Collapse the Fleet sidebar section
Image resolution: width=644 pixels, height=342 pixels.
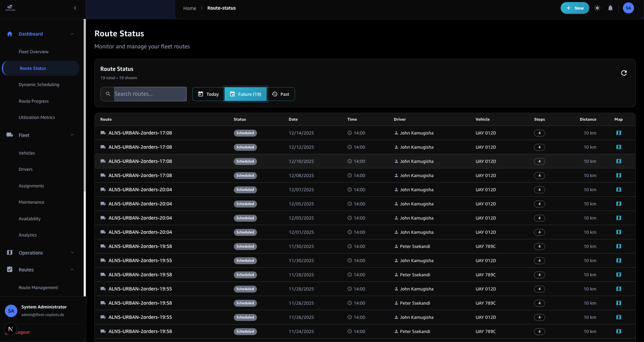click(x=72, y=135)
